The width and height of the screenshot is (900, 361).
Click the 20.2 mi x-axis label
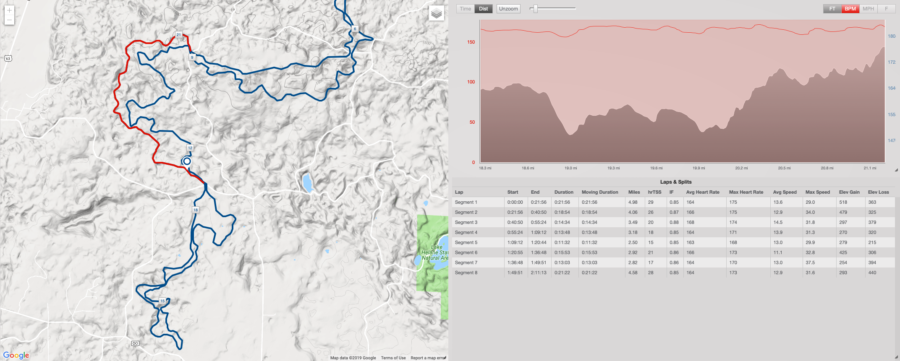pyautogui.click(x=741, y=168)
